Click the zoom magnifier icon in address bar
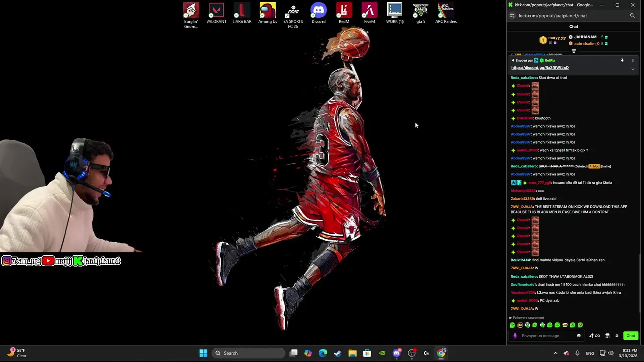Image resolution: width=644 pixels, height=362 pixels. [x=632, y=16]
